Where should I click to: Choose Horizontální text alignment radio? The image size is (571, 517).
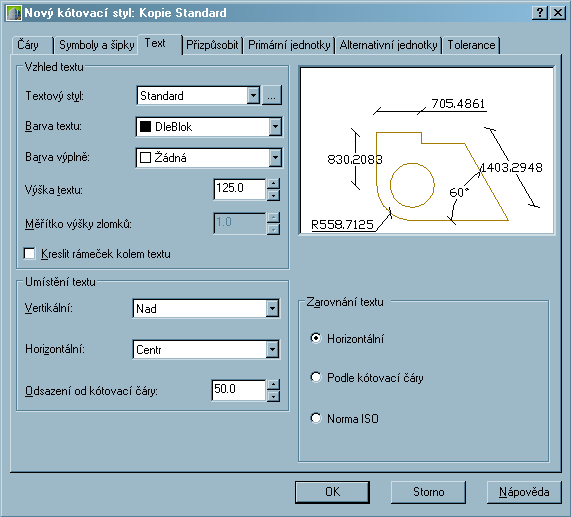point(316,338)
